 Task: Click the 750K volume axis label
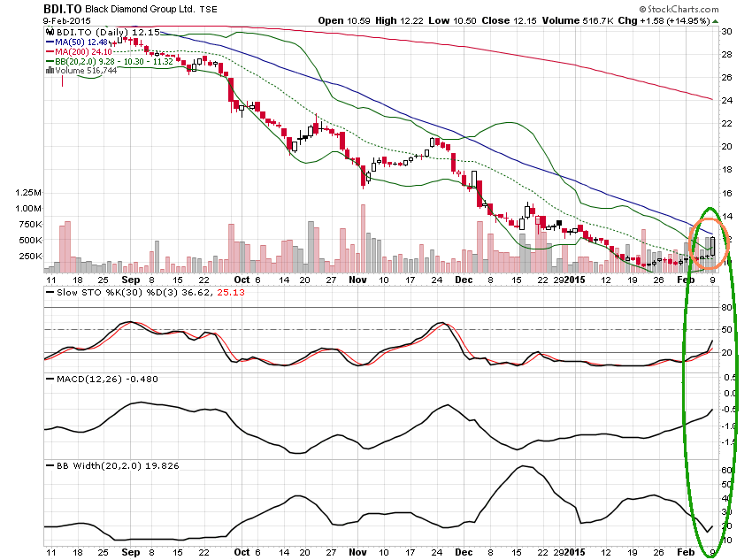point(31,225)
